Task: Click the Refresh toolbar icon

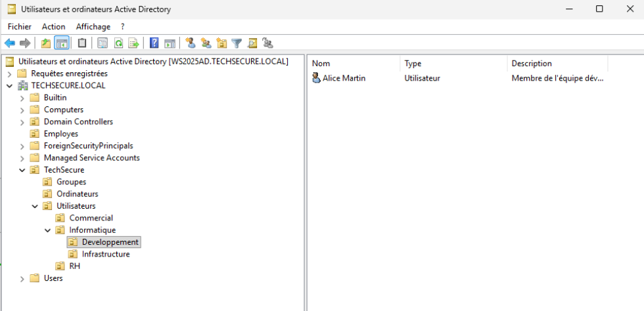Action: 118,43
